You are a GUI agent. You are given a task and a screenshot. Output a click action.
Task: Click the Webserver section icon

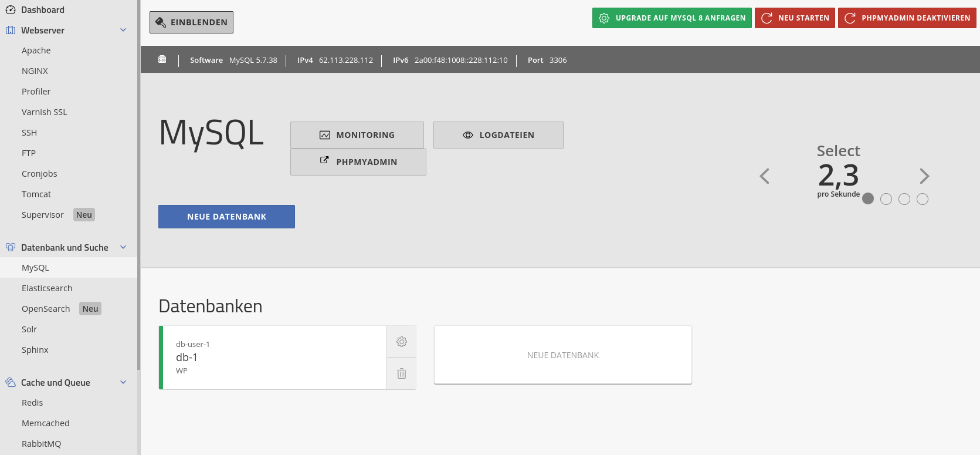point(11,30)
